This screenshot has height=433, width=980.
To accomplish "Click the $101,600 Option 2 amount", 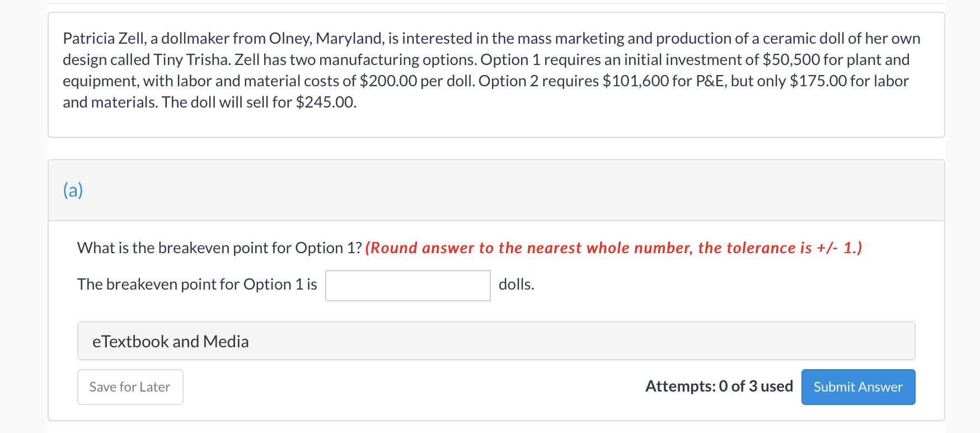I will coord(635,81).
